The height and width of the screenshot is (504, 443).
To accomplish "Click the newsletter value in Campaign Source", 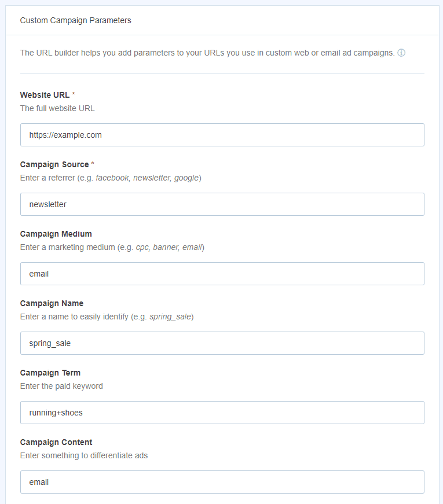I will 47,204.
